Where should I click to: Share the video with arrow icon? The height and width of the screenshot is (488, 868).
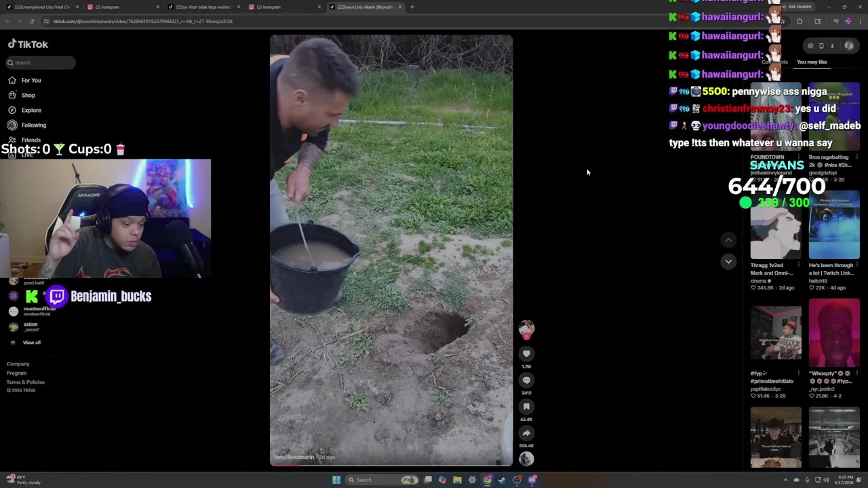coord(526,433)
